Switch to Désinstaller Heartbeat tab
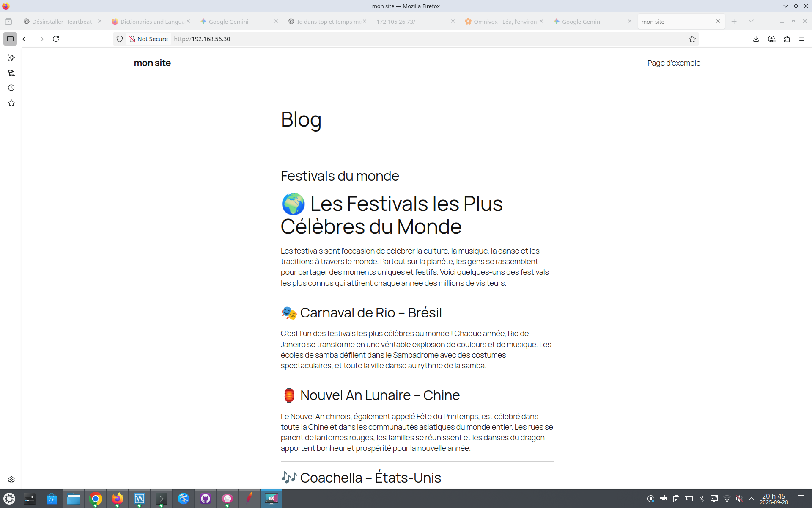The height and width of the screenshot is (508, 812). pos(62,22)
